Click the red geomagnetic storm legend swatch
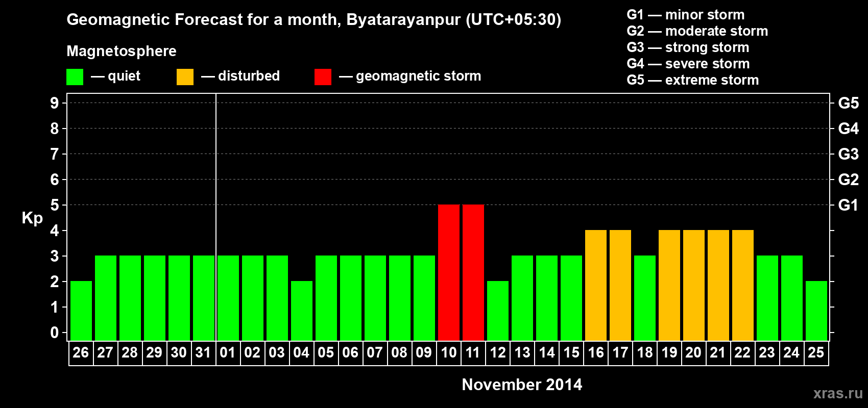 click(323, 77)
